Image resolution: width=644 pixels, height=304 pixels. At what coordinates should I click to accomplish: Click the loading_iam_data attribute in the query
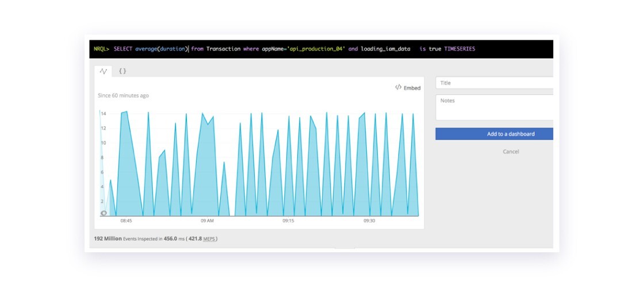point(385,49)
